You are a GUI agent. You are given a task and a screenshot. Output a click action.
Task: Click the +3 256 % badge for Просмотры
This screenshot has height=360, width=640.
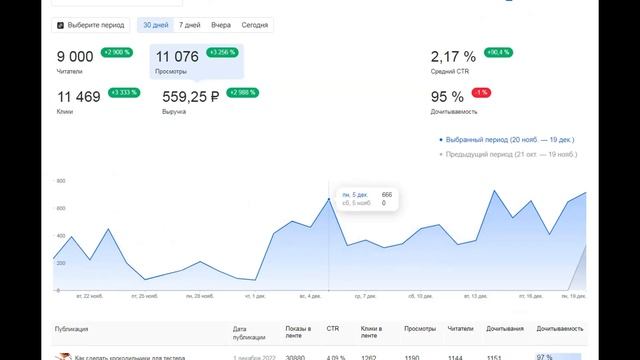(x=222, y=52)
